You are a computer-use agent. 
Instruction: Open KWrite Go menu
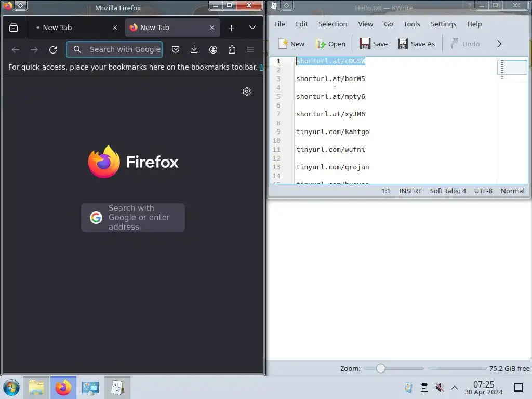[389, 24]
